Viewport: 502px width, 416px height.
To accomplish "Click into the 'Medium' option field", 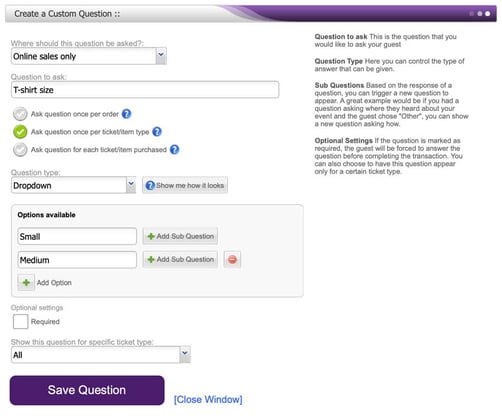I will pos(77,260).
